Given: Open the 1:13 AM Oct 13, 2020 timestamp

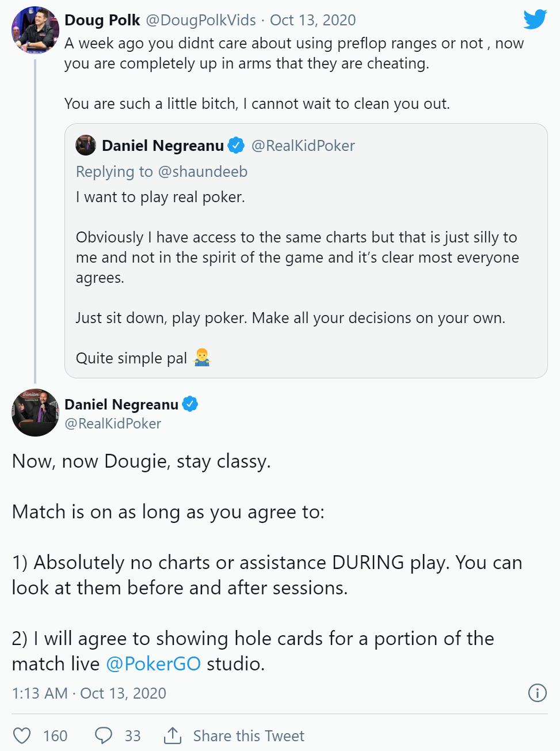Looking at the screenshot, I should point(89,693).
